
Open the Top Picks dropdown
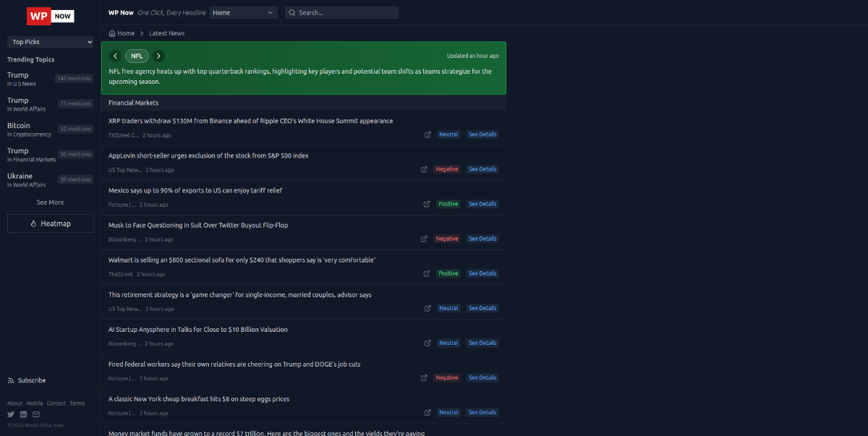pyautogui.click(x=51, y=42)
